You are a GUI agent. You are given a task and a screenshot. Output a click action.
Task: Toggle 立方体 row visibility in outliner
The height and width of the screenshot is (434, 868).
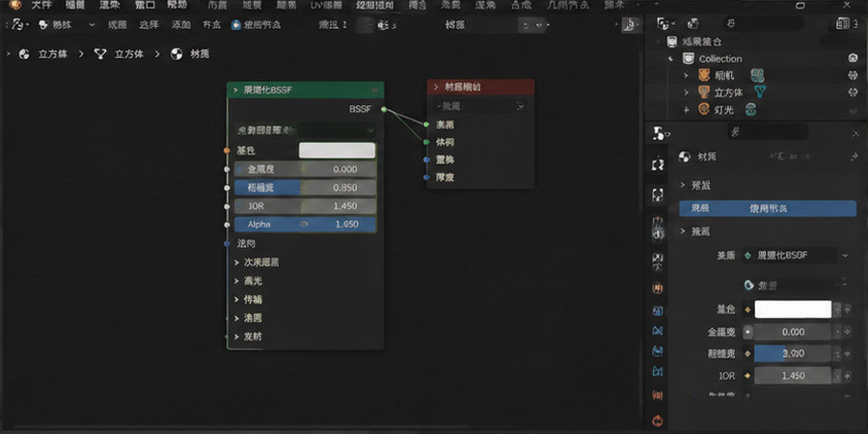coord(853,92)
